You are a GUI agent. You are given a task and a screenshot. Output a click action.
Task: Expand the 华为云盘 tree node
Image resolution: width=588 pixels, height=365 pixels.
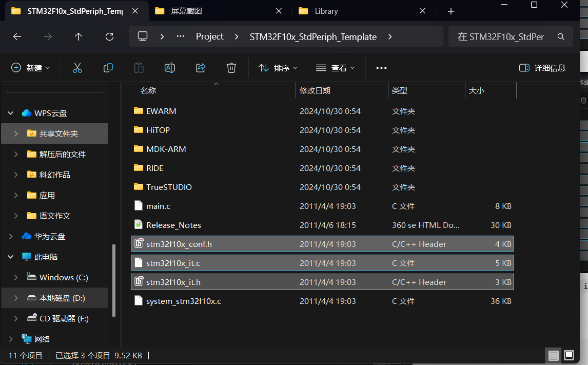tap(10, 236)
